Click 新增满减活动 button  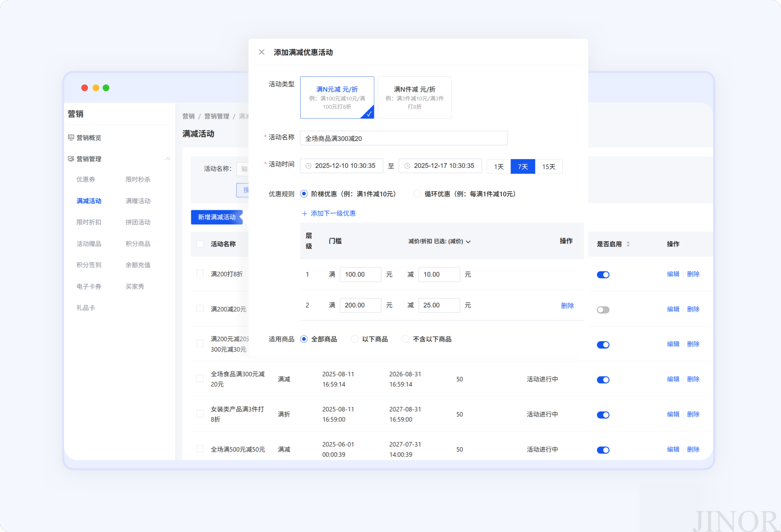pos(217,217)
